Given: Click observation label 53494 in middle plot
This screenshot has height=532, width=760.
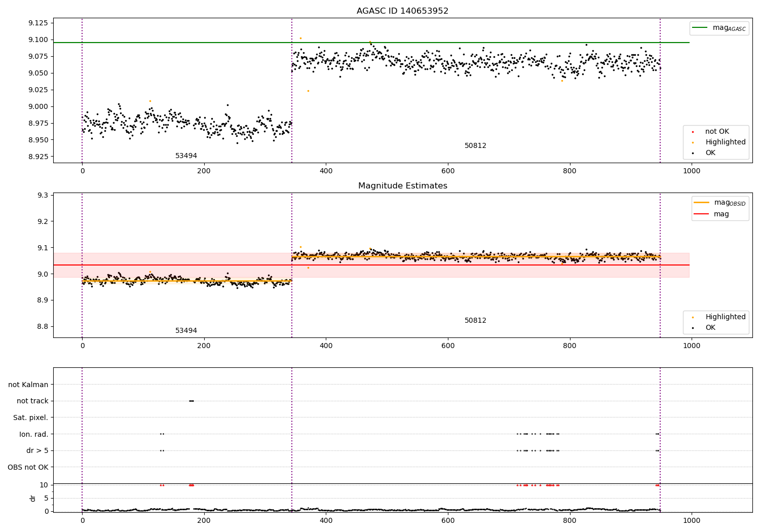Looking at the screenshot, I should point(186,330).
